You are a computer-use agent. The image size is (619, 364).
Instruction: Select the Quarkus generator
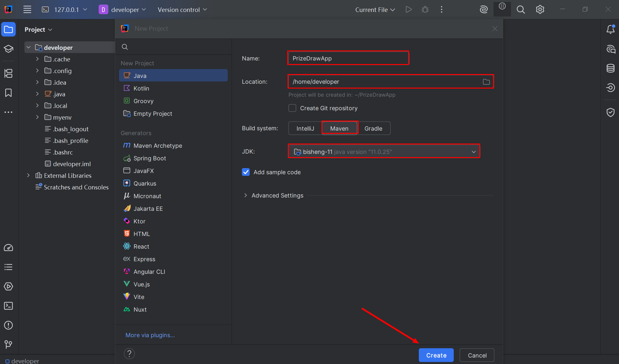173,183
